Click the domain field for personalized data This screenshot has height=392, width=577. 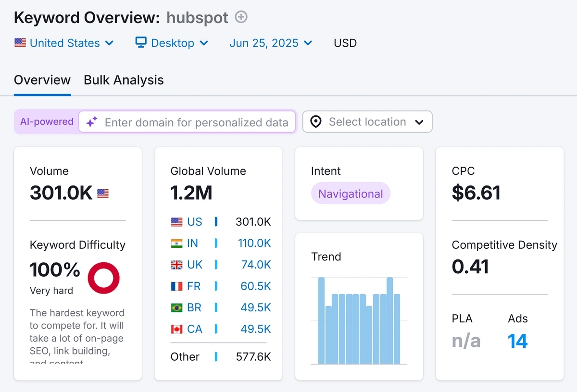click(188, 122)
